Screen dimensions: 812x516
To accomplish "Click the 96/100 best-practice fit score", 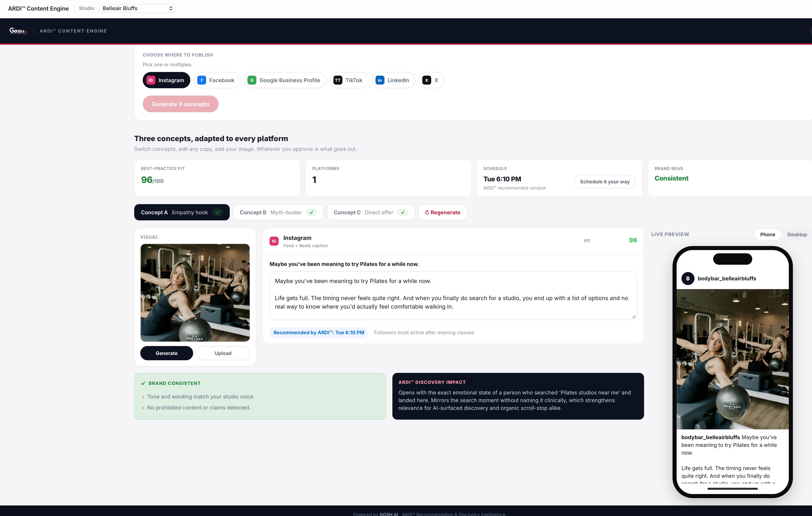I will coord(152,180).
